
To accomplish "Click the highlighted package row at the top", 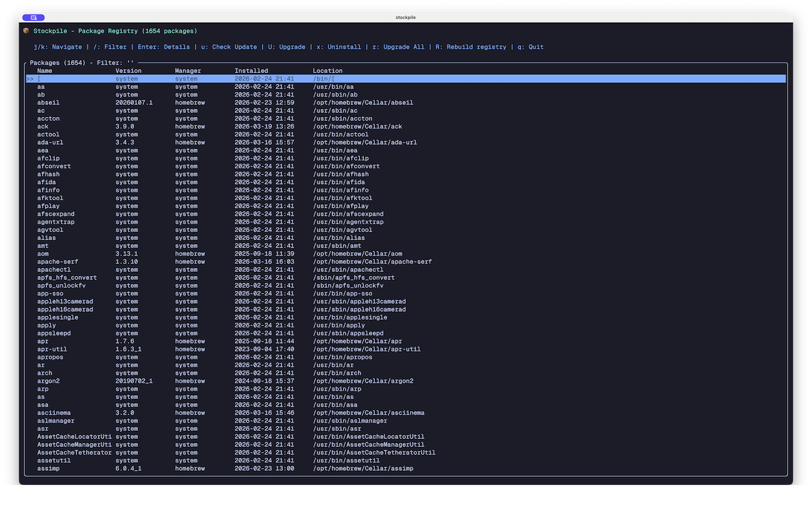I will tap(203, 78).
